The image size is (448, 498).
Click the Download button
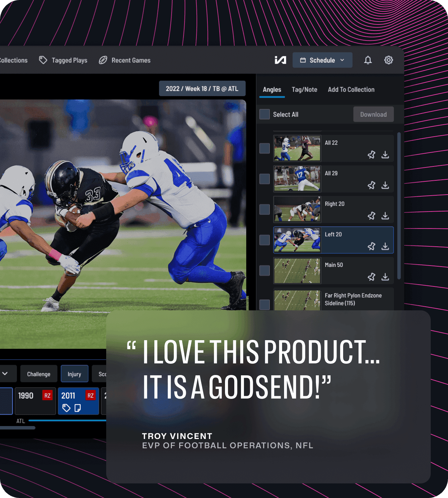(x=373, y=114)
